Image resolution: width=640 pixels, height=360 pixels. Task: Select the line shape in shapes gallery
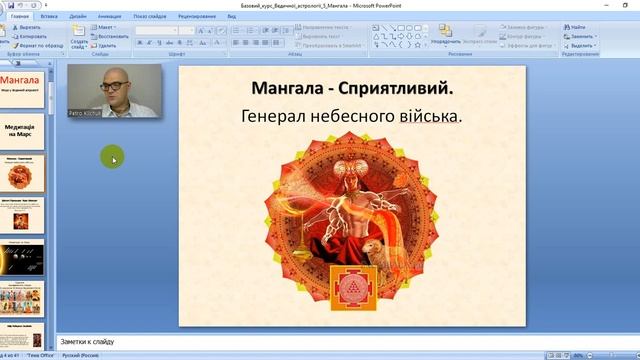coord(384,28)
